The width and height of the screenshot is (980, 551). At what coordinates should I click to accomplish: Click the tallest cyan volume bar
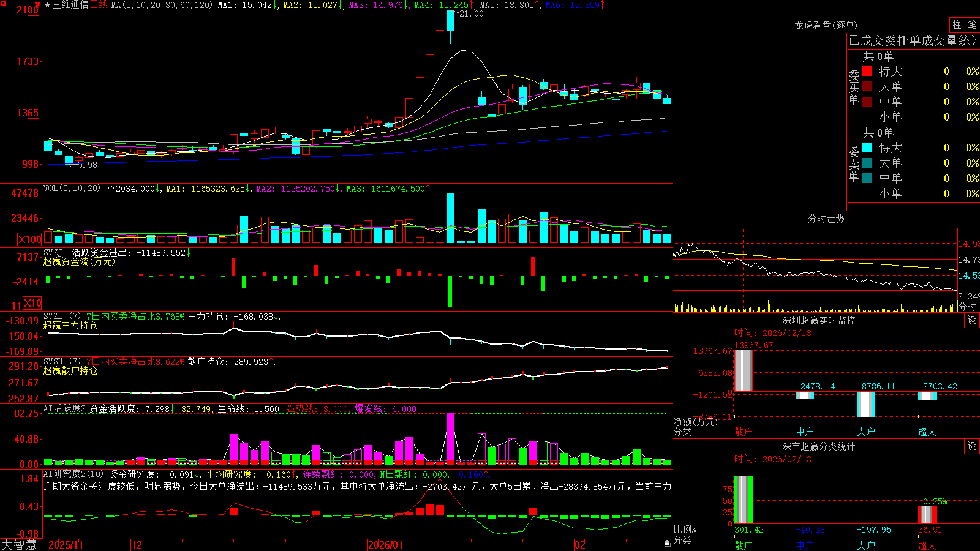450,219
